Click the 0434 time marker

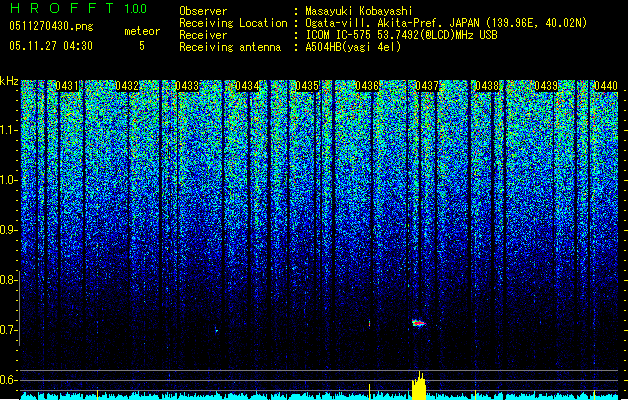click(x=247, y=86)
